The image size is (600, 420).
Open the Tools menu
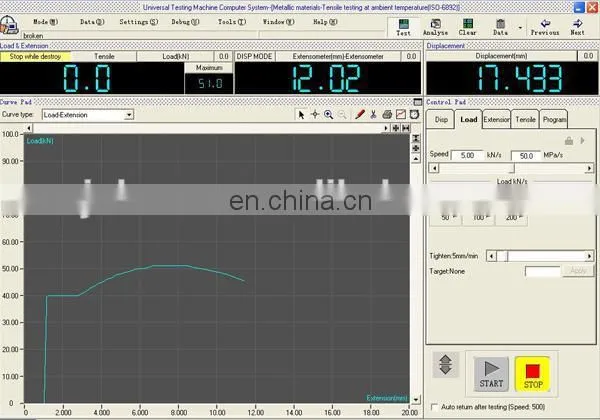click(232, 22)
